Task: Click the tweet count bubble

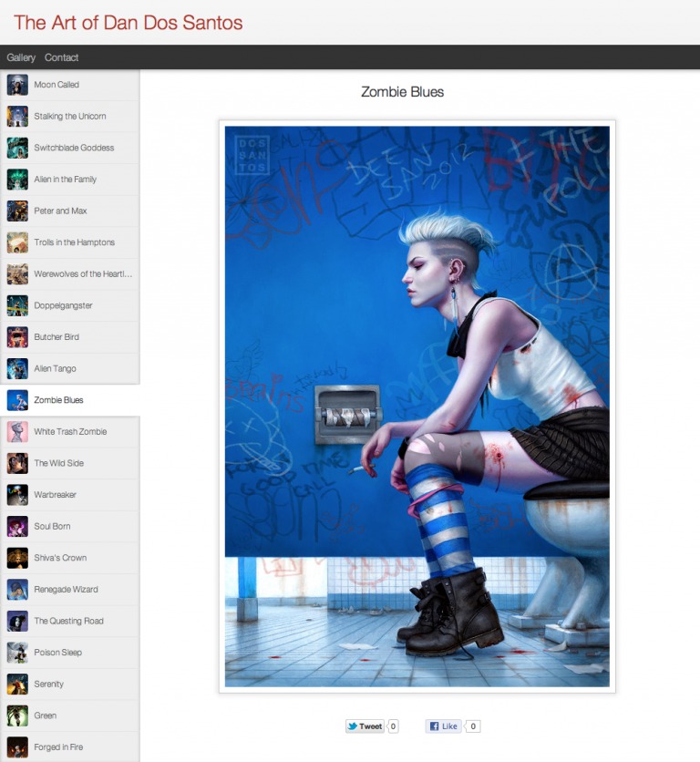Action: click(394, 726)
